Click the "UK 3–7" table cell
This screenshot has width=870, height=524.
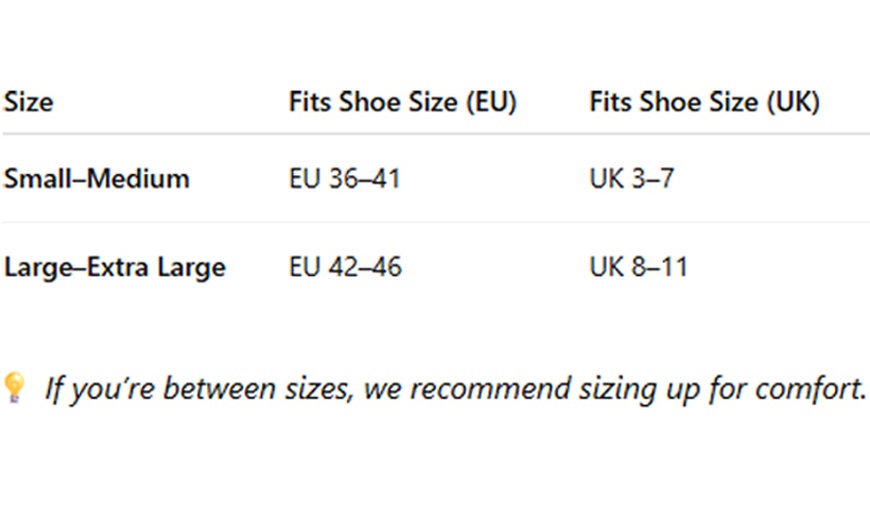click(631, 179)
